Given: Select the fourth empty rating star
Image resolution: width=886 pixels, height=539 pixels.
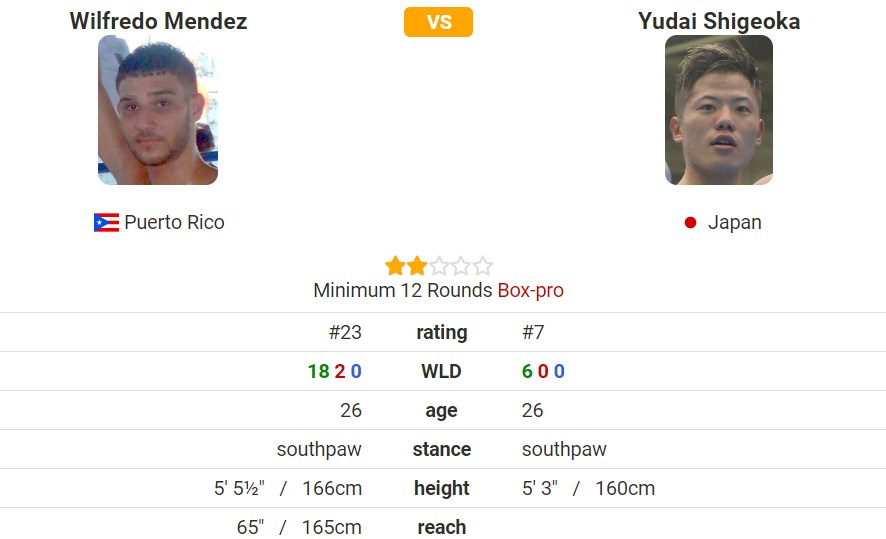Looking at the screenshot, I should (x=461, y=266).
